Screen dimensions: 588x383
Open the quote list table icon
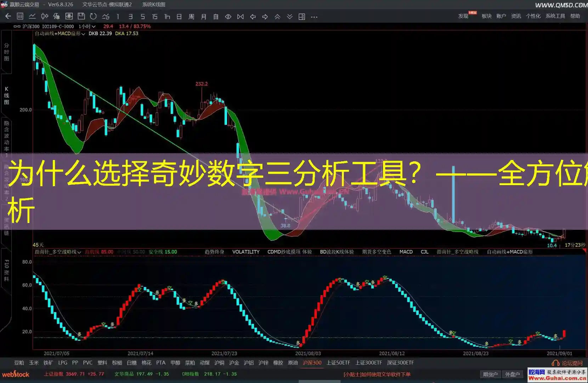[20, 16]
